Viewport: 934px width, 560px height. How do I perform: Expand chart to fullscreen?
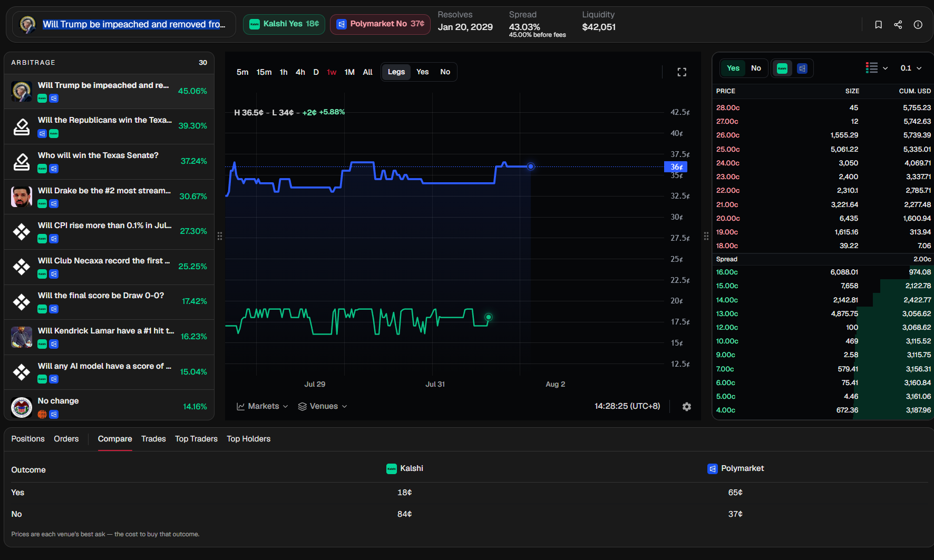tap(682, 72)
